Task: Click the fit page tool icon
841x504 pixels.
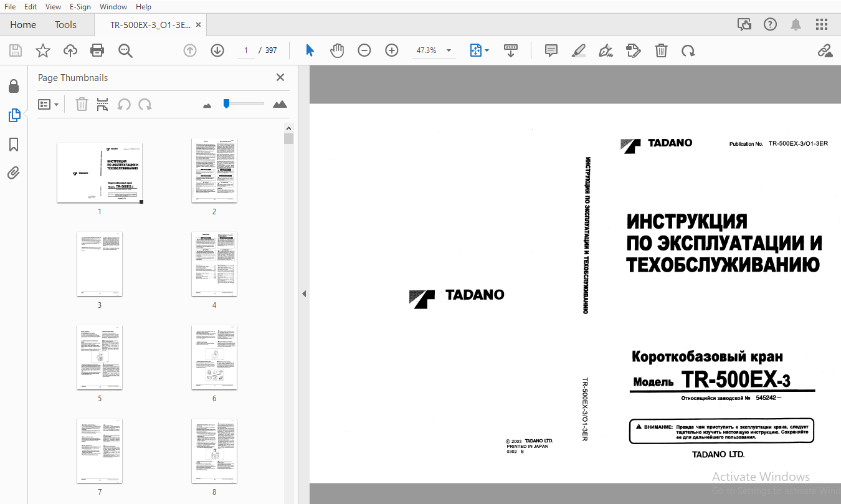Action: (x=476, y=50)
